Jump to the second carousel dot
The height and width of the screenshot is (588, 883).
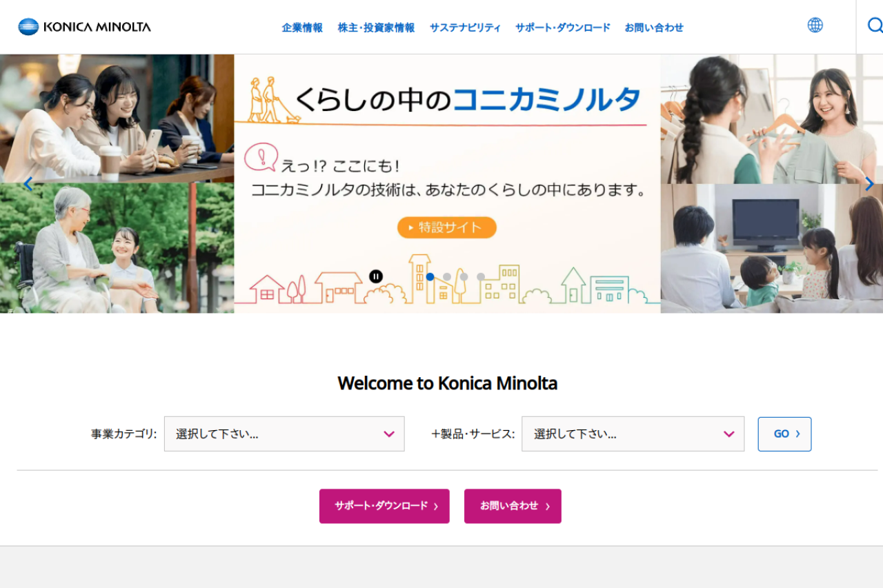pyautogui.click(x=447, y=276)
